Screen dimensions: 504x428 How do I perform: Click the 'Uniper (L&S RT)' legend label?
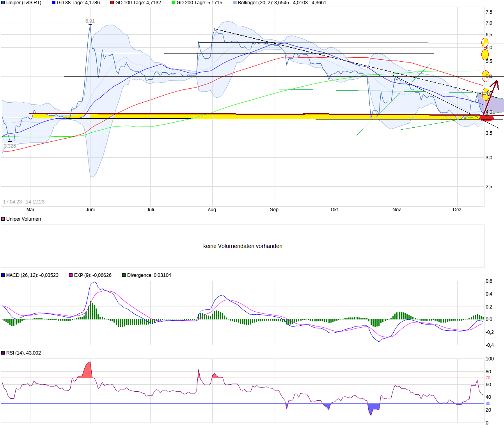point(24,3)
